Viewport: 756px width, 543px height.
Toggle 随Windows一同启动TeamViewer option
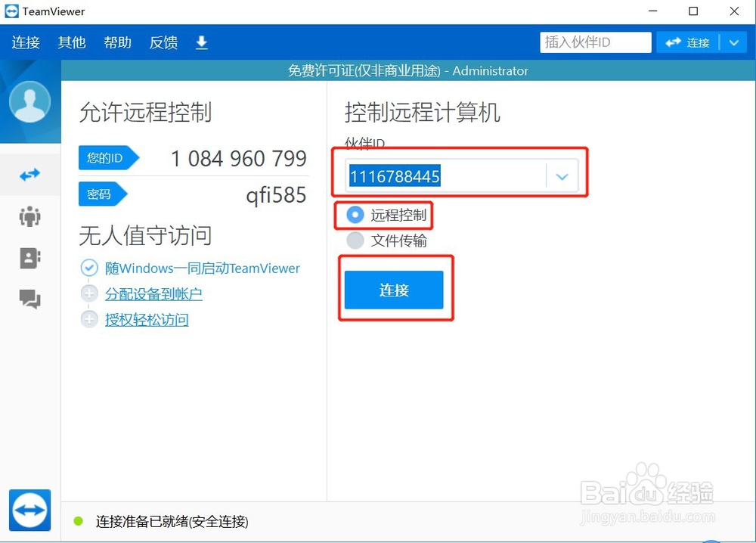89,268
